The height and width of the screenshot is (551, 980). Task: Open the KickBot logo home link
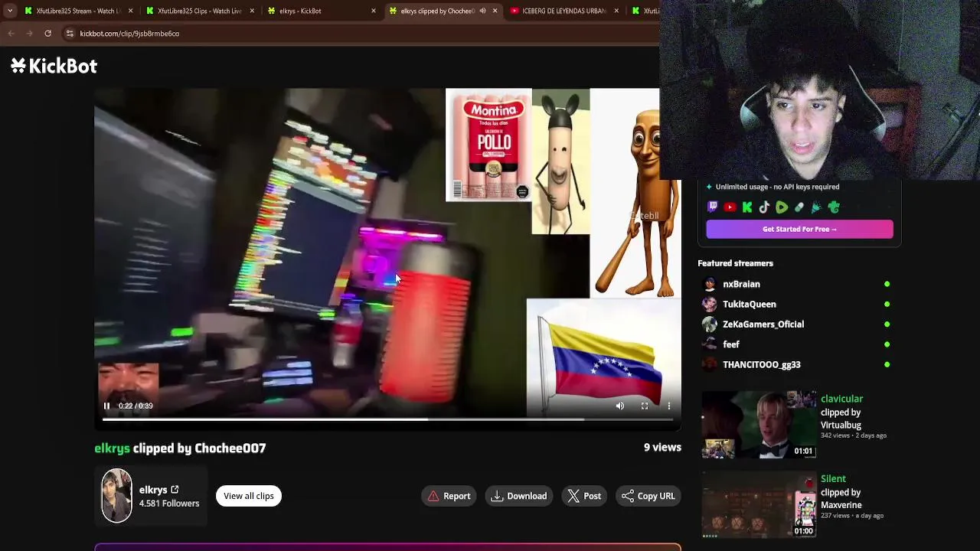54,66
